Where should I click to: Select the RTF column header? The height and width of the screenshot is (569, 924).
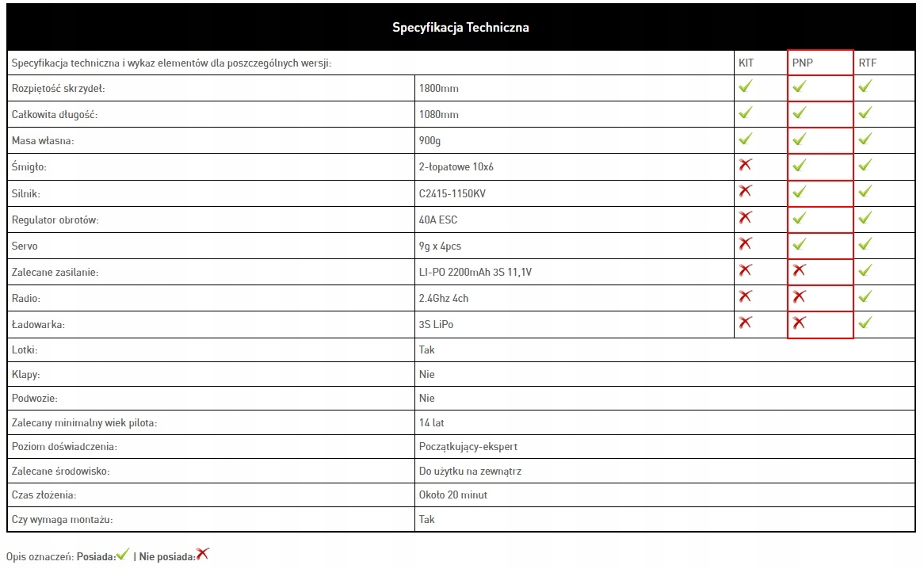click(868, 63)
